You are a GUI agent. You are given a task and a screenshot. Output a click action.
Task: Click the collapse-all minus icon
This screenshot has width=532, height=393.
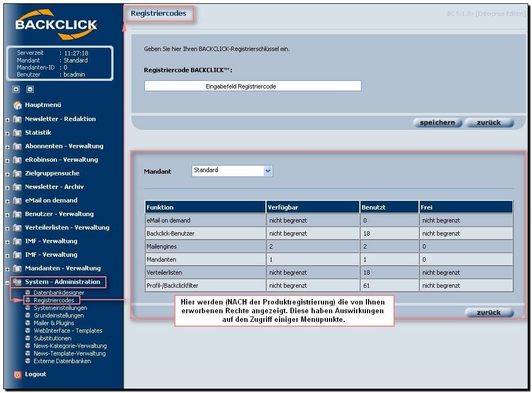pyautogui.click(x=30, y=90)
